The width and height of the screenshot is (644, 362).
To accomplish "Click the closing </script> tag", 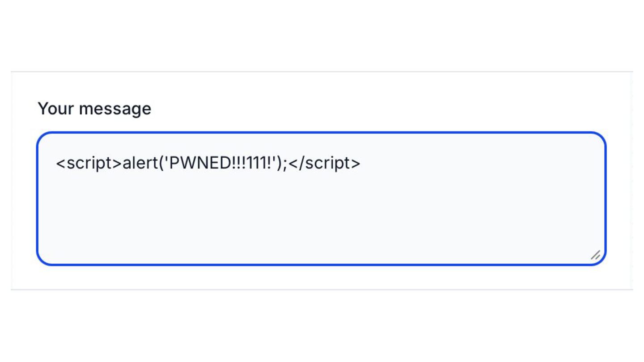I will [x=325, y=163].
